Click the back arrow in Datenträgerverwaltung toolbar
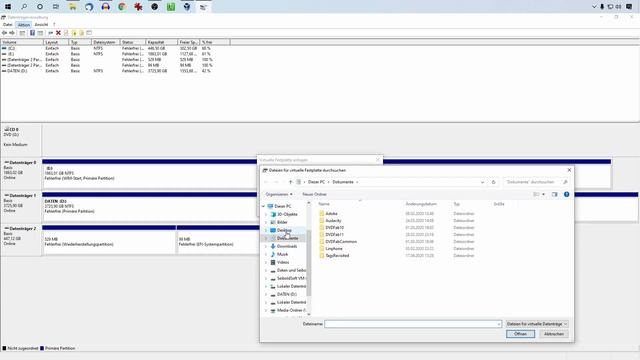Viewport: 640px width, 360px height. (x=4, y=33)
